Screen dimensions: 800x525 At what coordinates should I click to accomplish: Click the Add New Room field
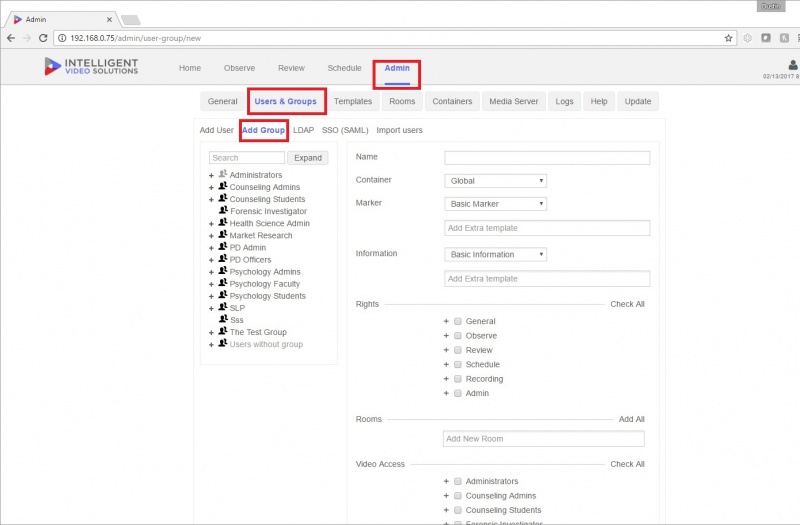(x=543, y=439)
